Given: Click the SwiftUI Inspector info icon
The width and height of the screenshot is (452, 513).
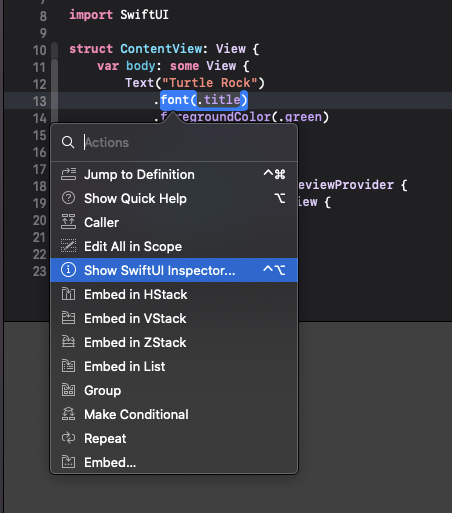Looking at the screenshot, I should coord(68,270).
